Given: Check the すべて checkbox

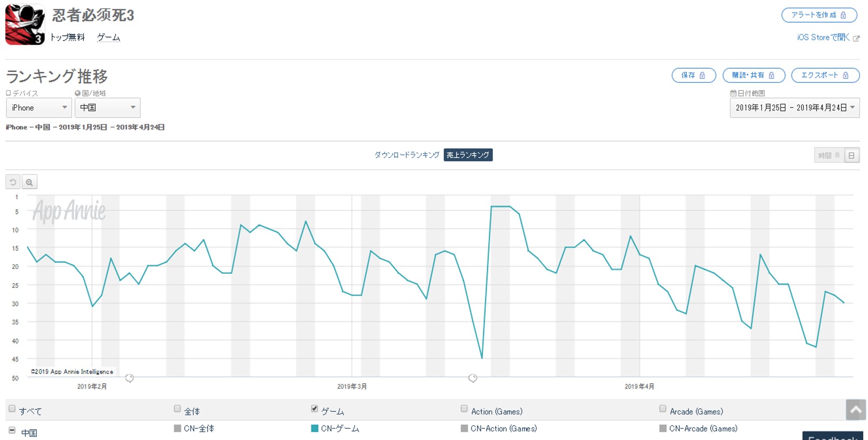Looking at the screenshot, I should click(x=12, y=409).
